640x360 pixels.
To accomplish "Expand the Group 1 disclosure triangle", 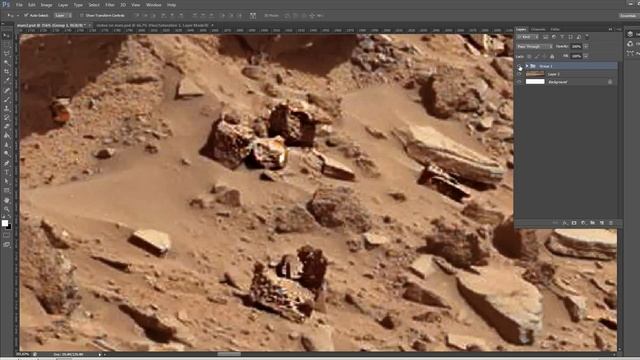I will click(x=527, y=66).
